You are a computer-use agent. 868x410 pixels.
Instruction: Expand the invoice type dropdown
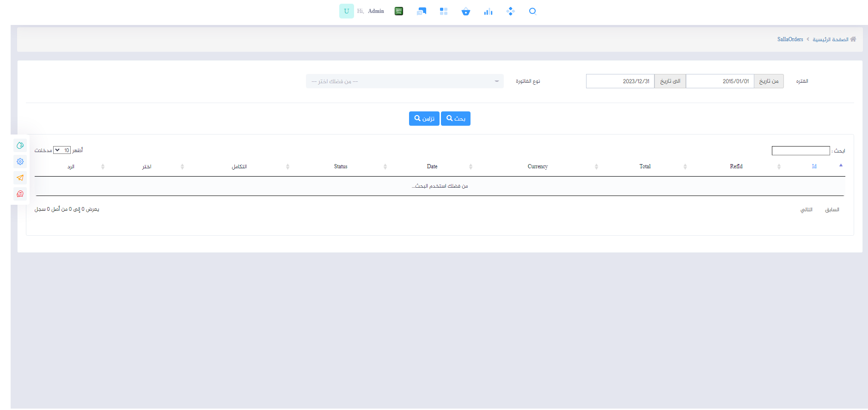pos(404,81)
